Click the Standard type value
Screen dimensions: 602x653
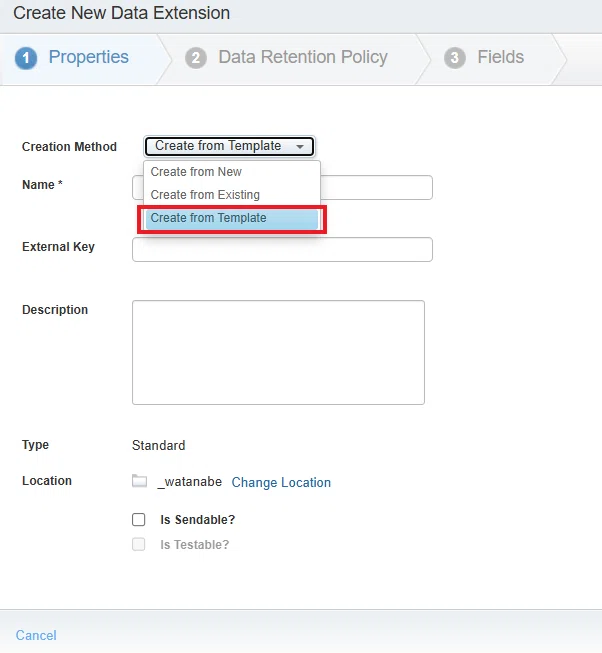[x=159, y=445]
